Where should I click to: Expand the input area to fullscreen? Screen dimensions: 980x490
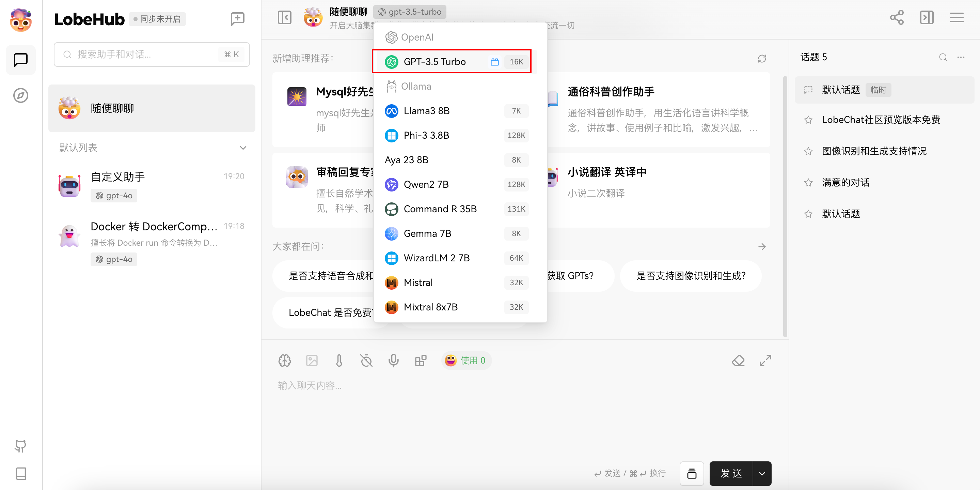[765, 360]
